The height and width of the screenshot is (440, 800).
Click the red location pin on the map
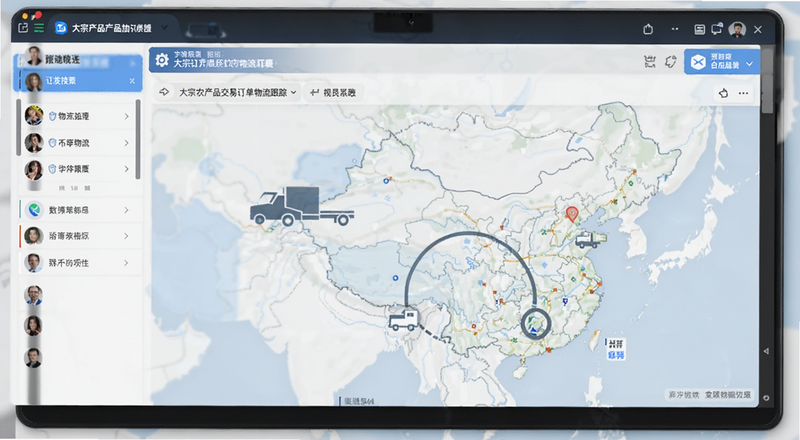(x=572, y=214)
